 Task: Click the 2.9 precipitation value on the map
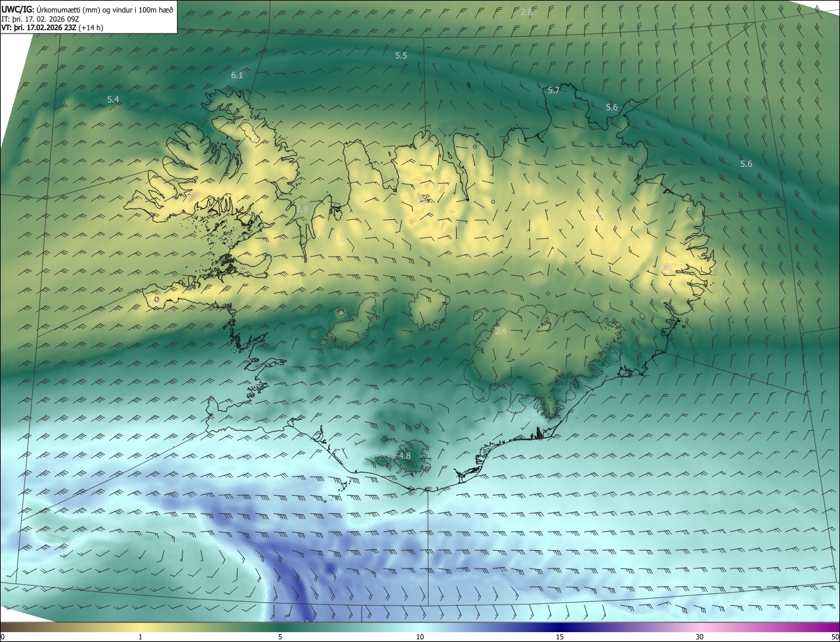[x=301, y=209]
